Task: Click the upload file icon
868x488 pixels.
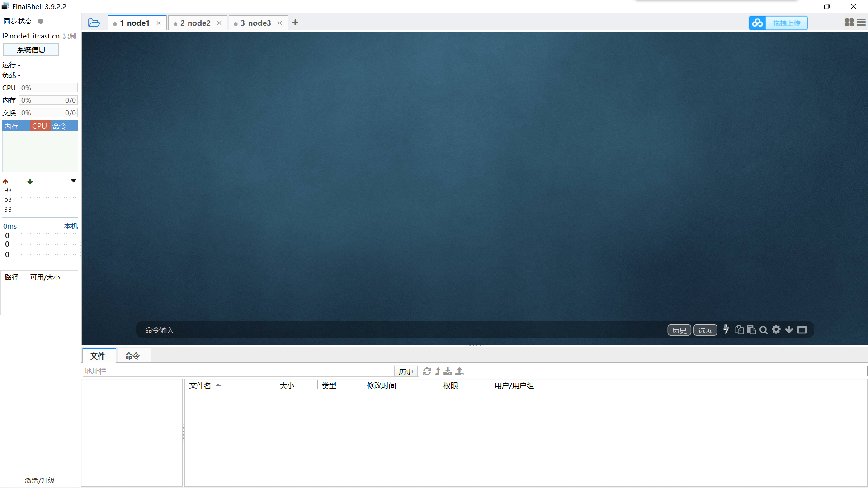Action: (459, 371)
